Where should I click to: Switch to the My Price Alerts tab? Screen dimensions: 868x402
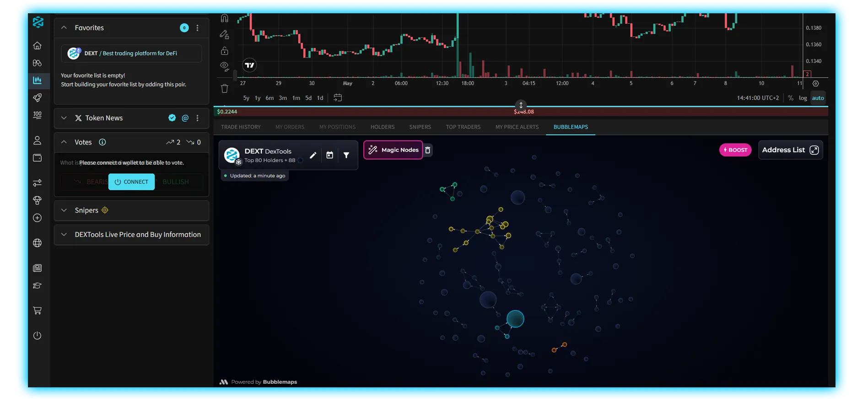(x=517, y=127)
